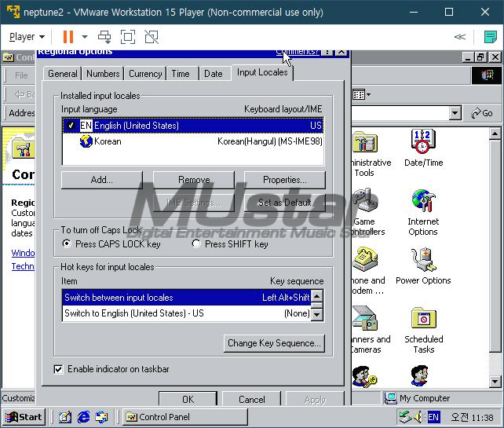Open VMware notes icon at top right
Image resolution: width=504 pixels, height=428 pixels.
[x=490, y=37]
